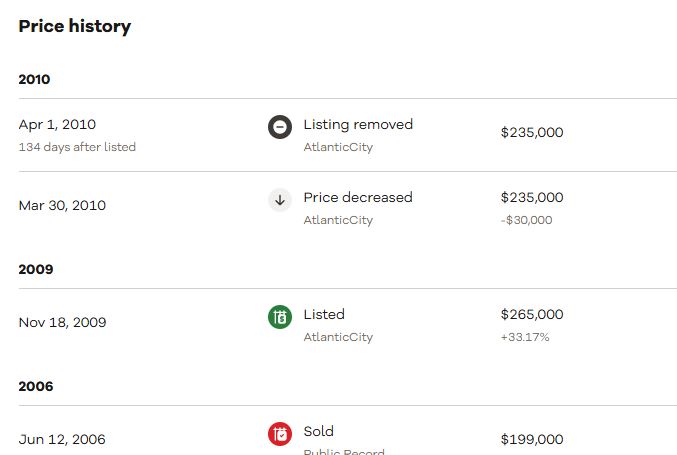Select the 2009 year header
This screenshot has width=677, height=455.
point(36,269)
